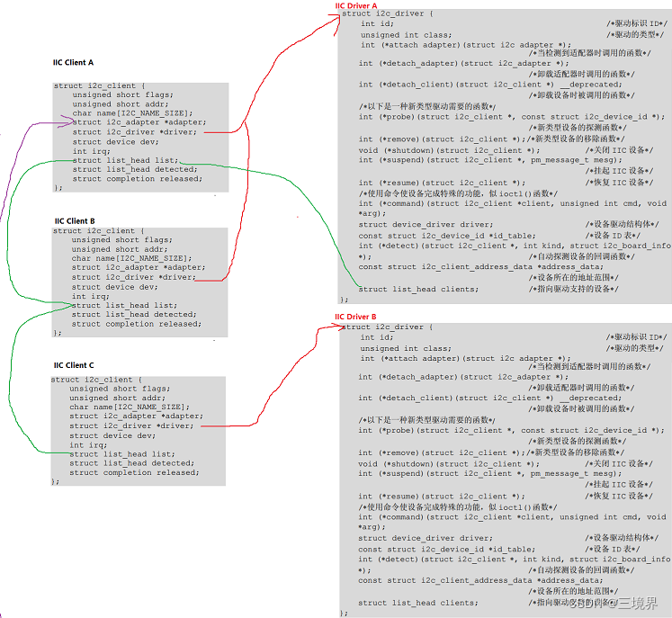672x618 pixels.
Task: Click the "(*resume)" line in IIC Driver A
Action: click(443, 183)
